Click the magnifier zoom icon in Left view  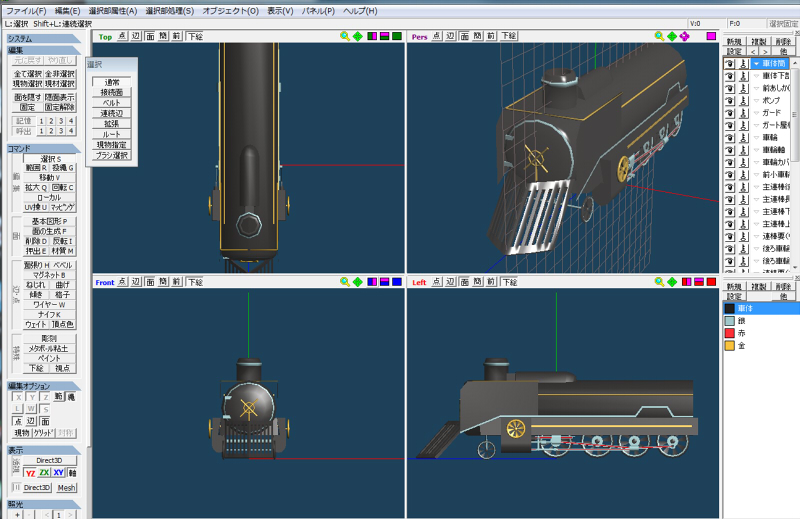point(659,282)
